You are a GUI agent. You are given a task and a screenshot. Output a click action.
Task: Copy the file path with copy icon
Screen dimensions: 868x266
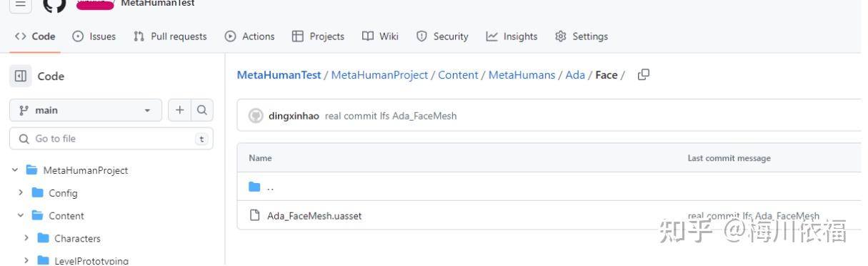[643, 74]
